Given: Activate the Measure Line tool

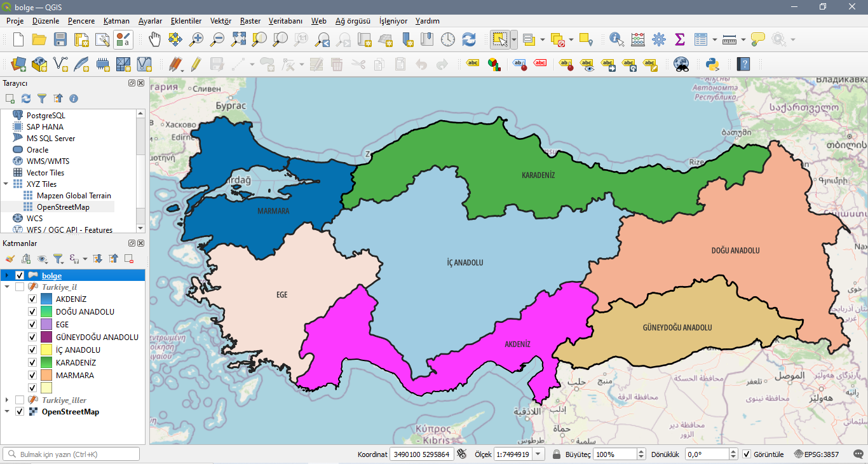Looking at the screenshot, I should click(x=730, y=39).
